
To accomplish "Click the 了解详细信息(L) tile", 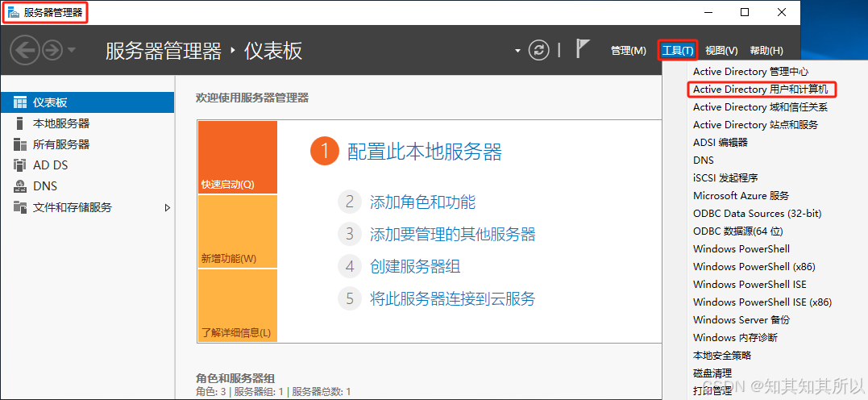I will click(x=238, y=306).
